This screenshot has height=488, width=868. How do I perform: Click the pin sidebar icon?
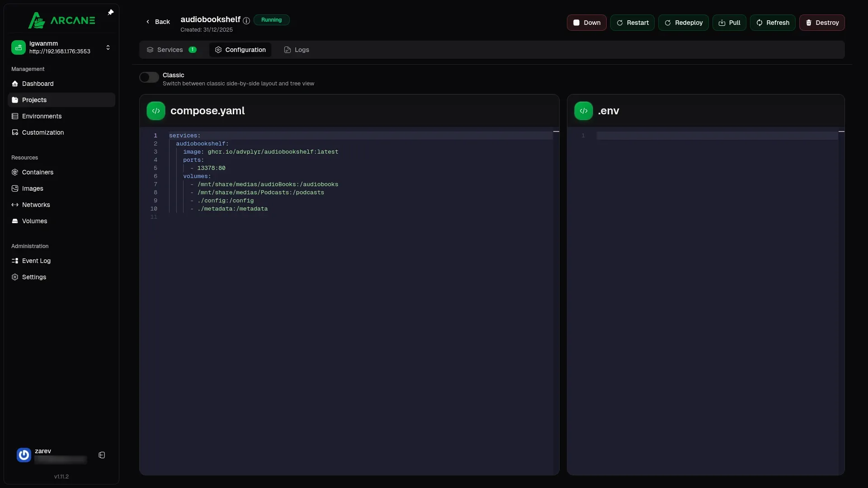tap(111, 13)
